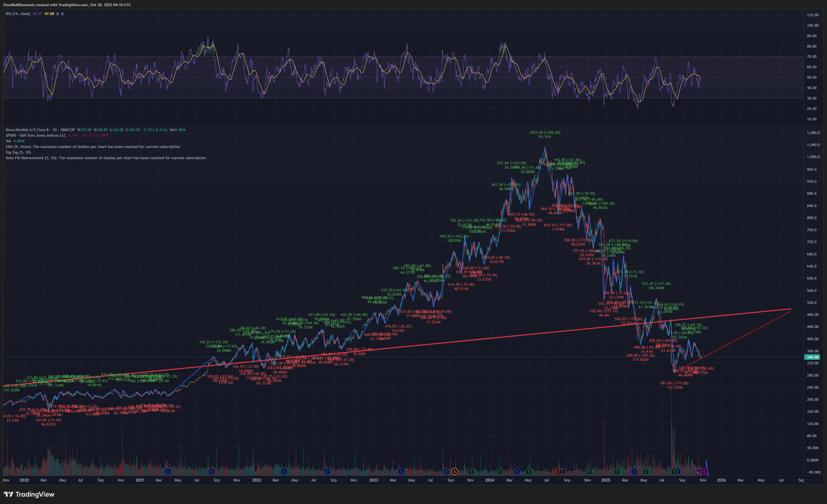Click the magenta upcoming earnings marker near November 2025

click(705, 471)
